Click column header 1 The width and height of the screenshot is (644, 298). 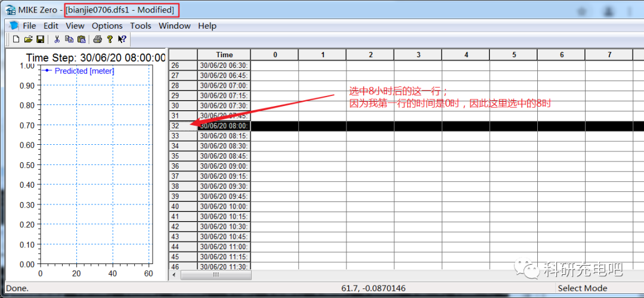[323, 55]
